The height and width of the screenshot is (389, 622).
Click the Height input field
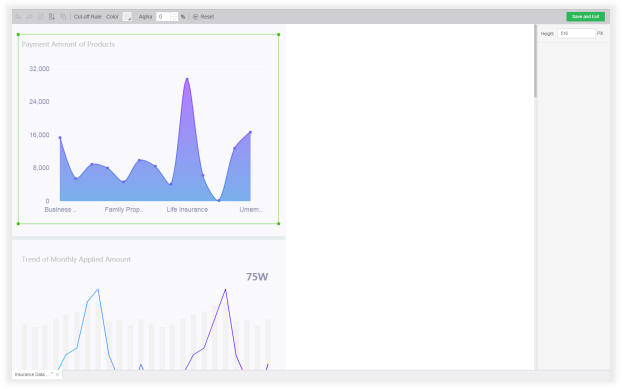point(576,33)
